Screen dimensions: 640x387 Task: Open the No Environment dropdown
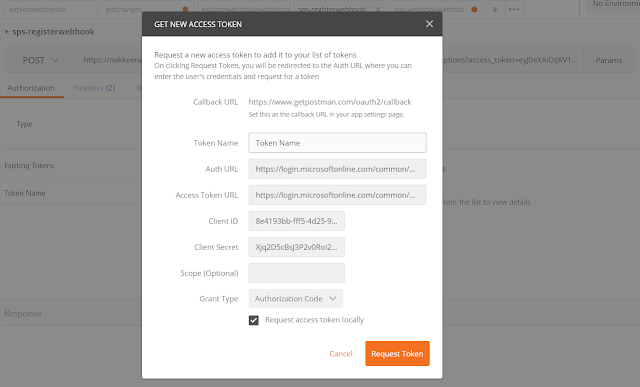click(613, 5)
